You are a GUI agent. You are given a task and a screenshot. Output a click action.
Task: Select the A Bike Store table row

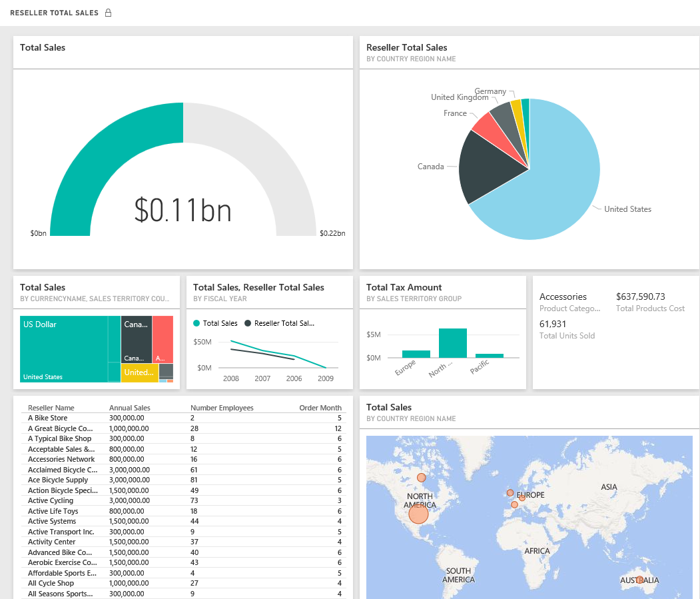[47, 418]
